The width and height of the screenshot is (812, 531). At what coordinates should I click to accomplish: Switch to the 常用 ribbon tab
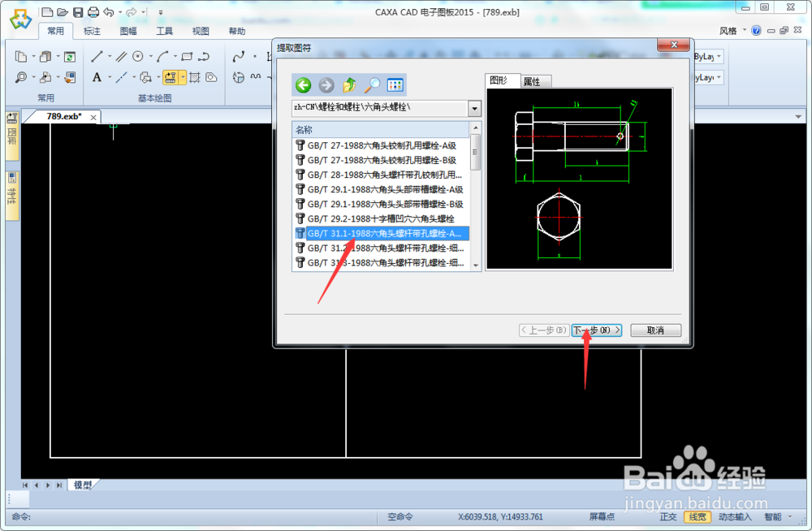point(56,31)
